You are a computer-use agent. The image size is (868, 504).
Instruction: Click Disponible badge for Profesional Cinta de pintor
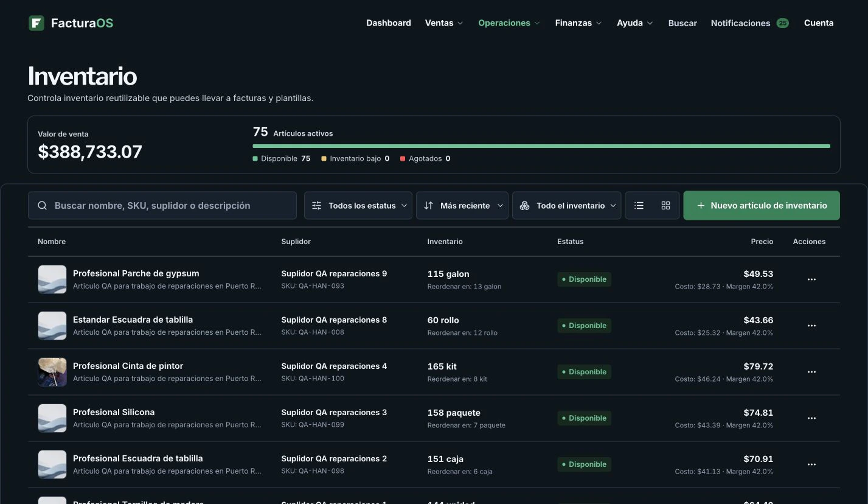[584, 372]
